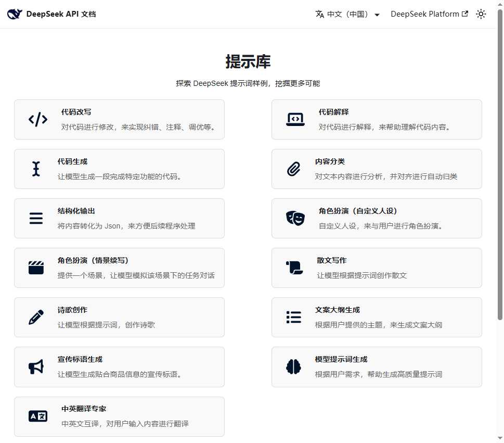
Task: Select the 诗歌创作 pencil icon
Action: tap(36, 317)
